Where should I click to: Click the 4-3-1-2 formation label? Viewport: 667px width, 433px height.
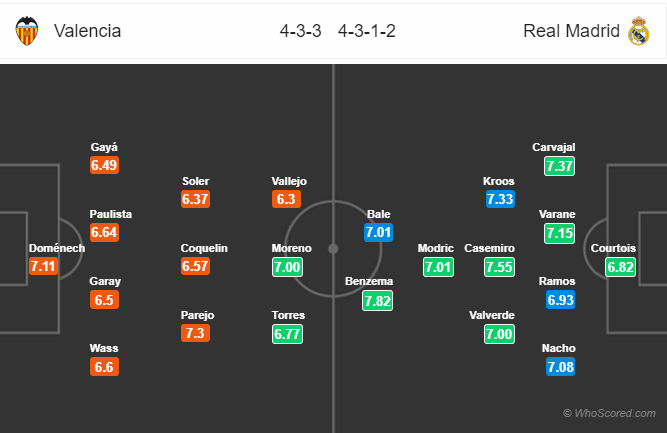click(x=367, y=31)
